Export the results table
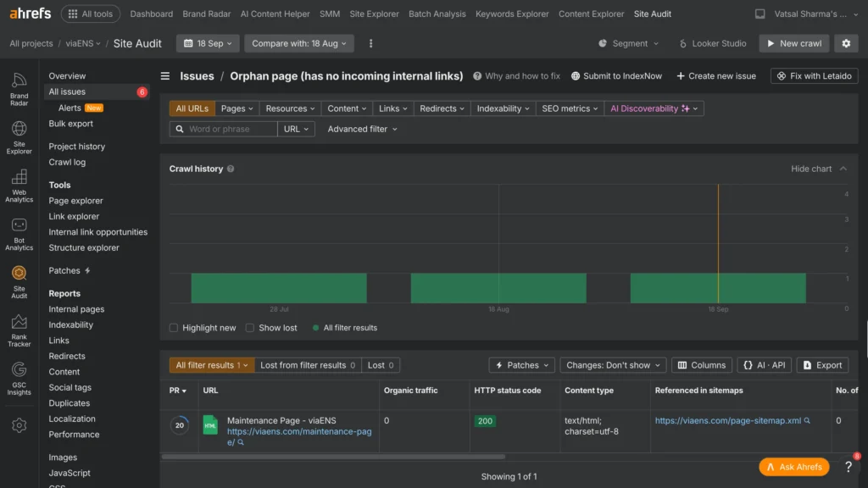This screenshot has height=488, width=868. (822, 365)
